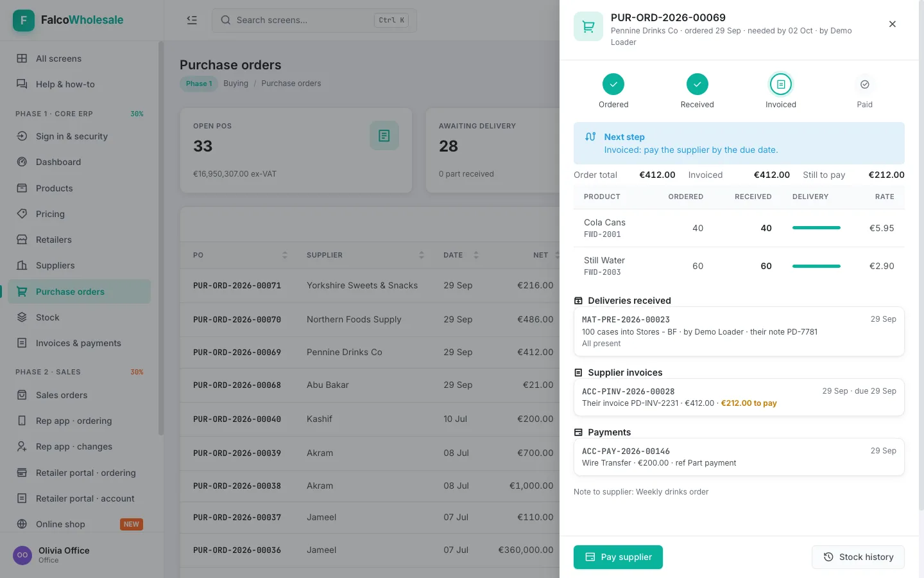Click the Open POs card document icon
924x578 pixels.
pyautogui.click(x=384, y=136)
